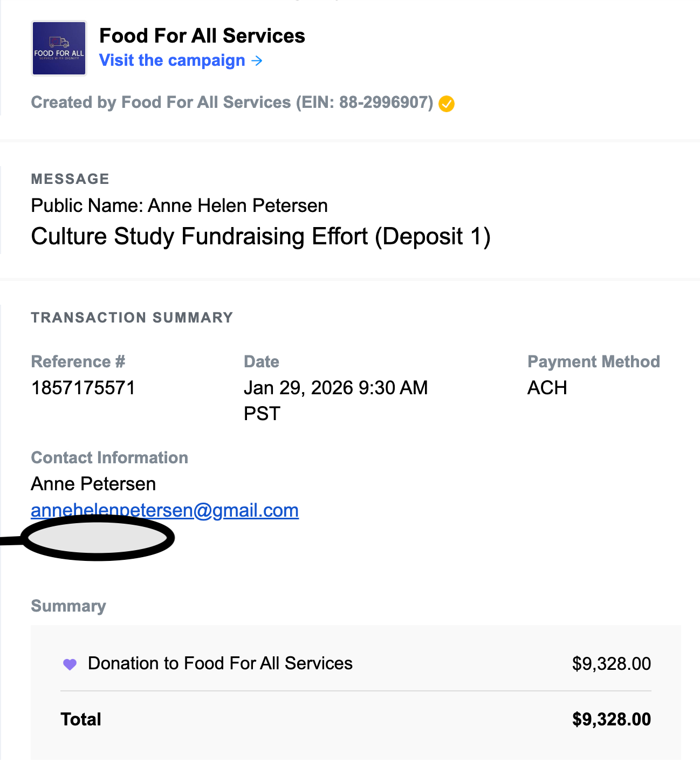Click the Transaction Summary section header

click(132, 318)
